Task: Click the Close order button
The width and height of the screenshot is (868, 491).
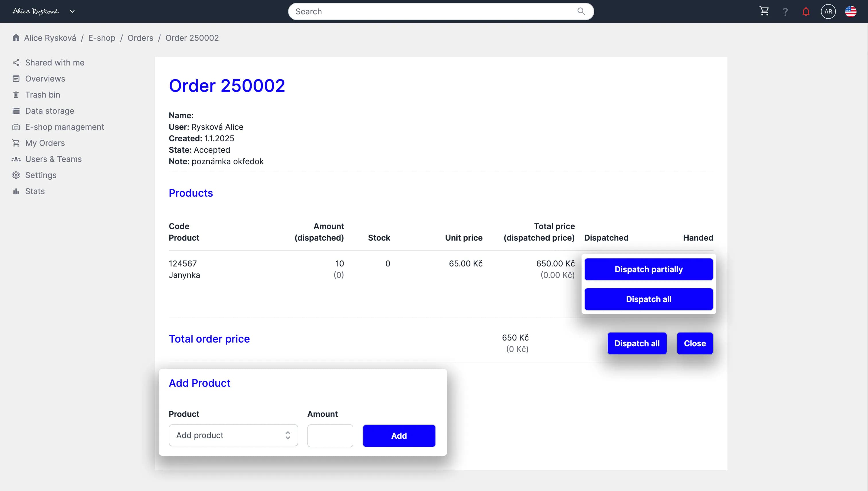Action: point(694,343)
